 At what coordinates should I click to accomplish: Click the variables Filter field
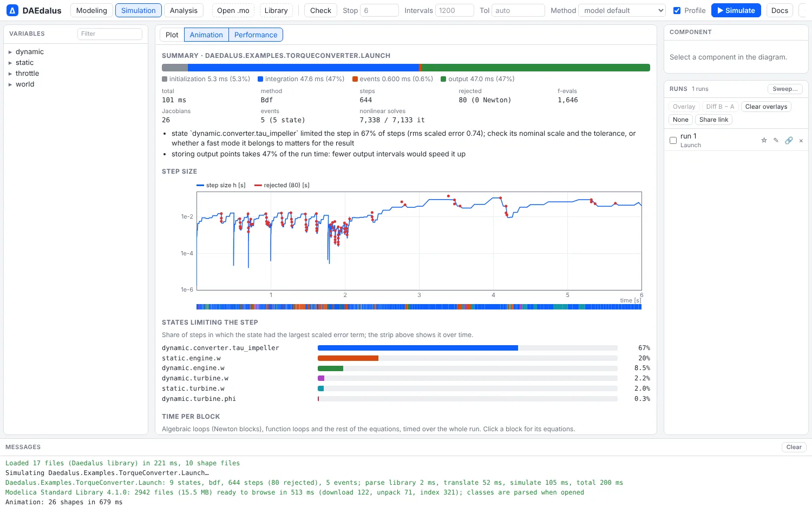pyautogui.click(x=110, y=34)
